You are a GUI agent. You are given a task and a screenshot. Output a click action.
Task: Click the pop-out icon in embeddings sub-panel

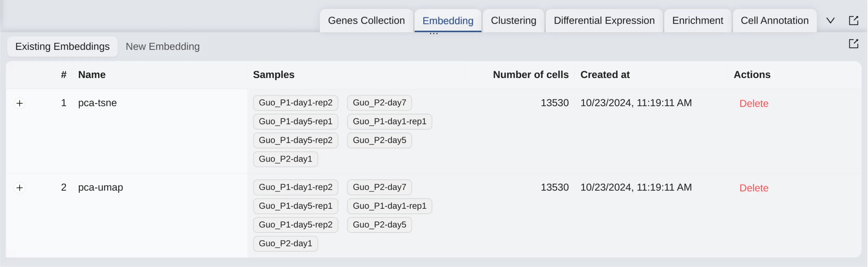[853, 44]
